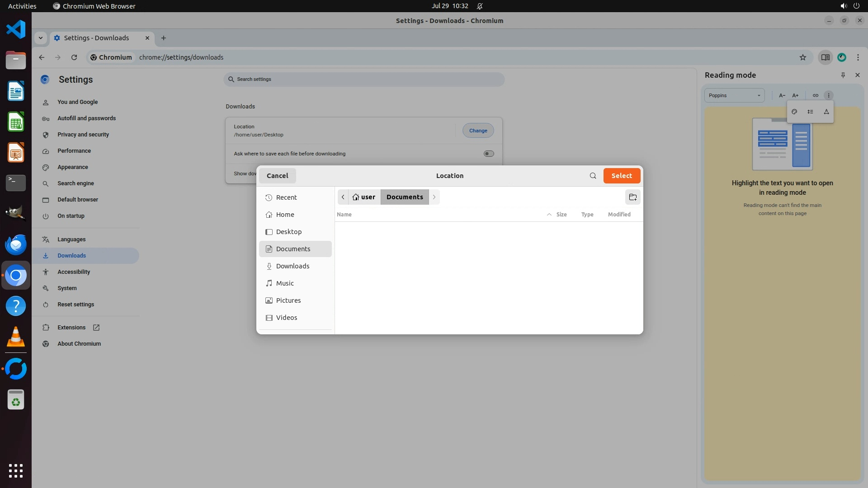Pin the Reading mode side panel
Viewport: 868px width, 488px height.
(x=843, y=75)
